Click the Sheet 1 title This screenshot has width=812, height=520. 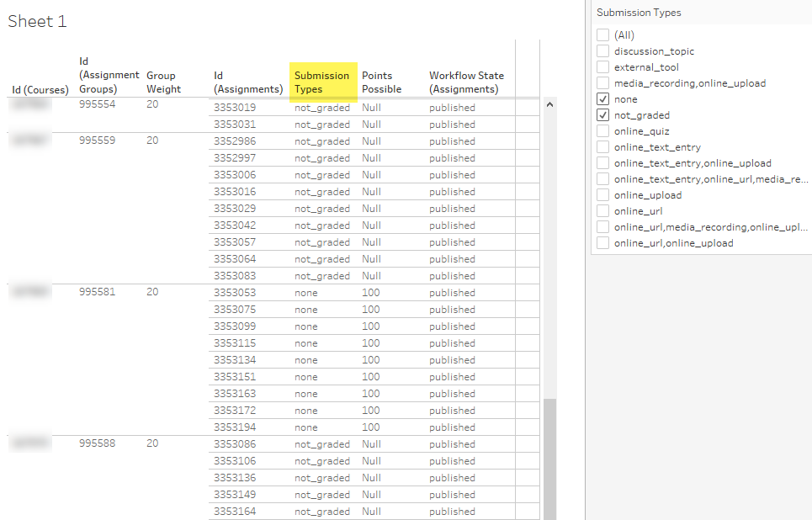coord(37,21)
